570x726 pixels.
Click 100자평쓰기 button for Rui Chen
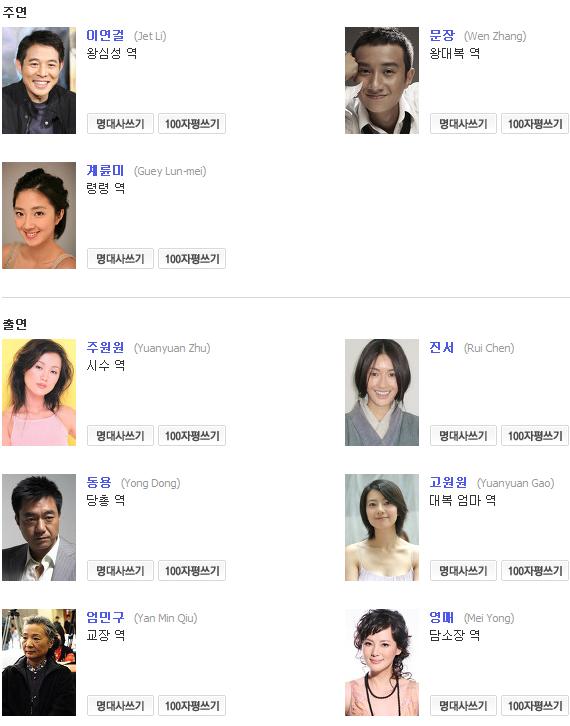(535, 436)
